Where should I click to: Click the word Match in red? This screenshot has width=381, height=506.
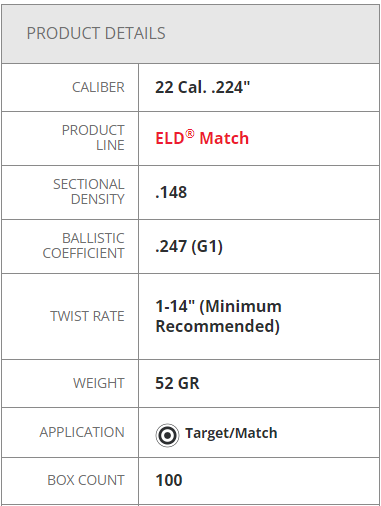224,138
